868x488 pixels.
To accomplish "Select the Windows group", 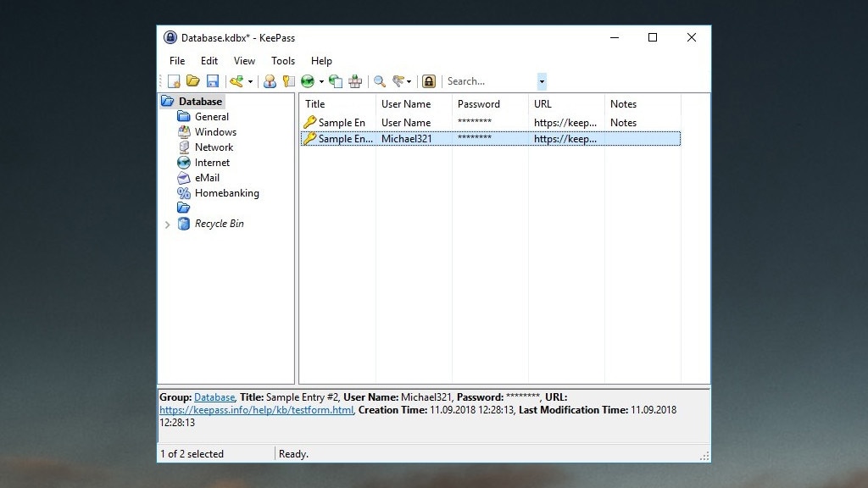I will tap(215, 131).
